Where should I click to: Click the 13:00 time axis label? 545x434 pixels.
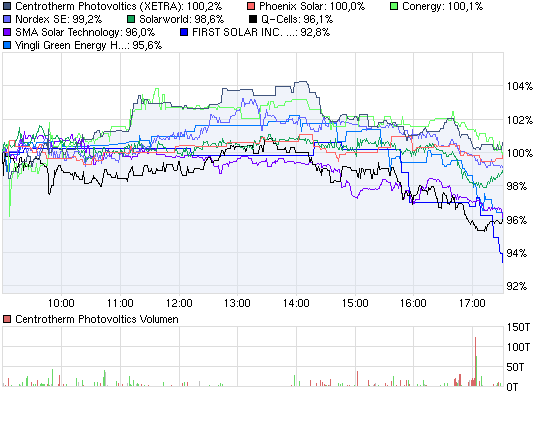pos(237,303)
